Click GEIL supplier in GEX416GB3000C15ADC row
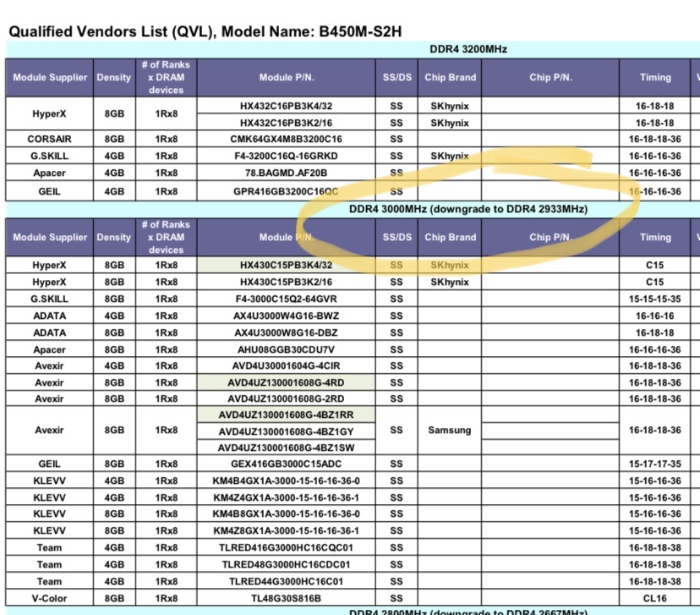Image resolution: width=700 pixels, height=615 pixels. [50, 464]
